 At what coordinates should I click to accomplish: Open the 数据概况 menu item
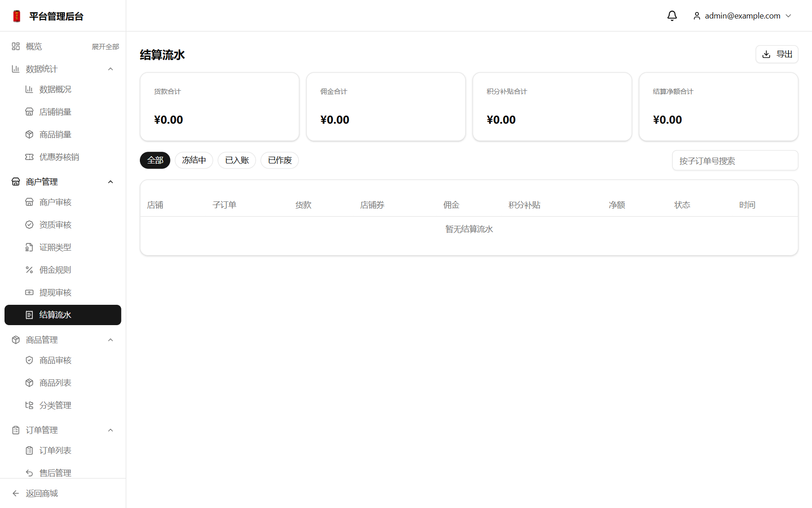tap(63, 89)
